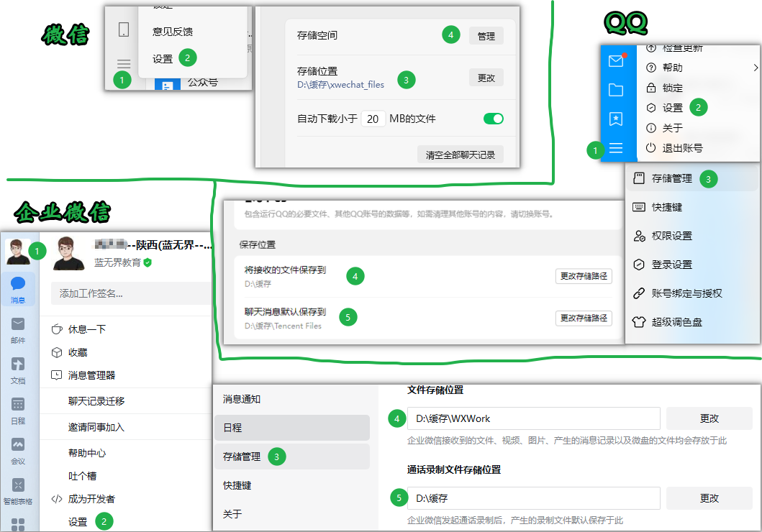762x532 pixels.
Task: Click the green verified badge beside 蓝无界教育
Action: (148, 262)
